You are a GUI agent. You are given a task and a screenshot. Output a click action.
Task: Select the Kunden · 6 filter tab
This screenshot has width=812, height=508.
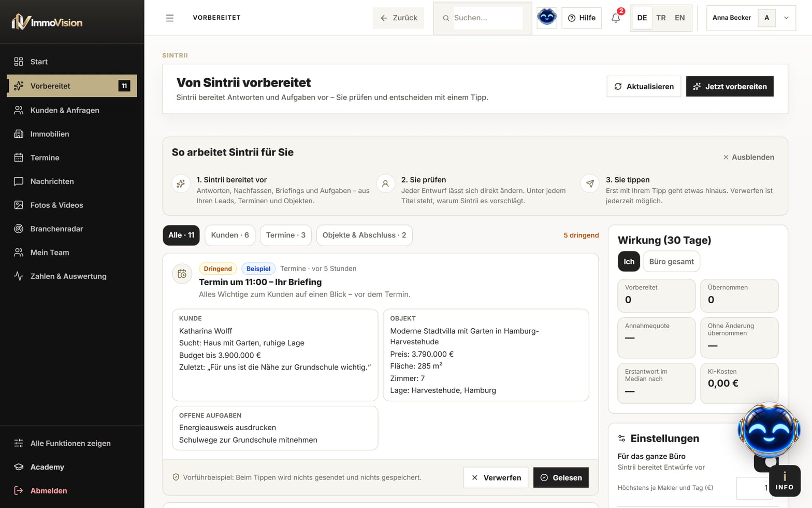pos(230,235)
